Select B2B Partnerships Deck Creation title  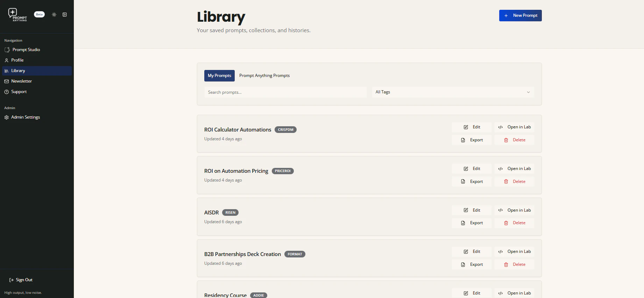[x=242, y=254]
